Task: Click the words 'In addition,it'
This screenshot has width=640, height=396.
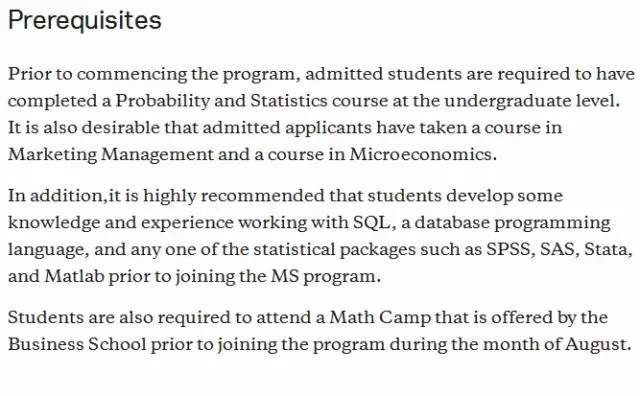Action: tap(64, 196)
